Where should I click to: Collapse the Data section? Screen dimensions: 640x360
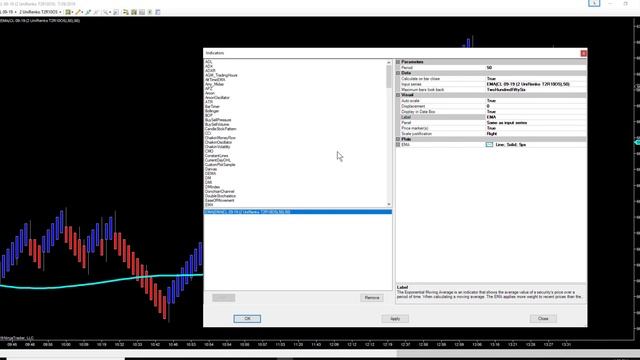[398, 73]
